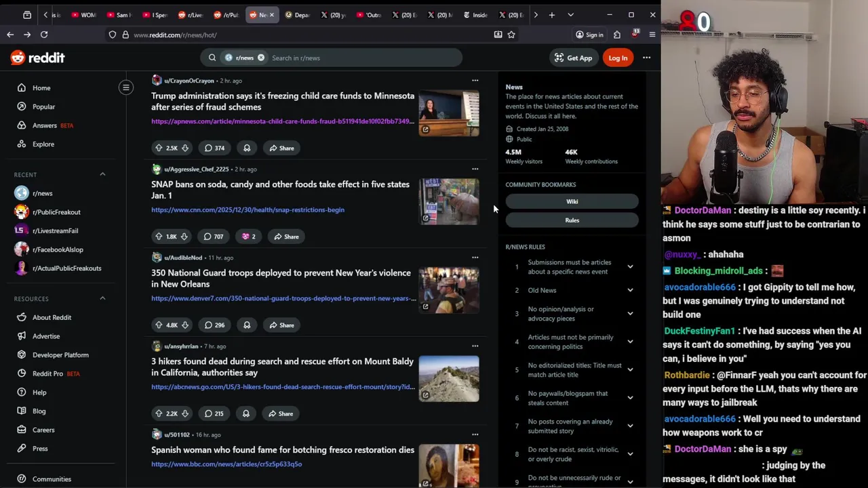Open the Rules community bookmark
The image size is (868, 488).
click(572, 220)
